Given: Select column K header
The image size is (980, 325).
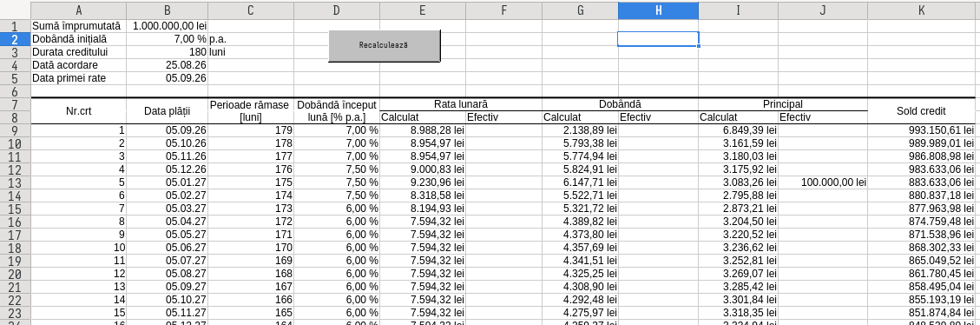Looking at the screenshot, I should coord(921,10).
